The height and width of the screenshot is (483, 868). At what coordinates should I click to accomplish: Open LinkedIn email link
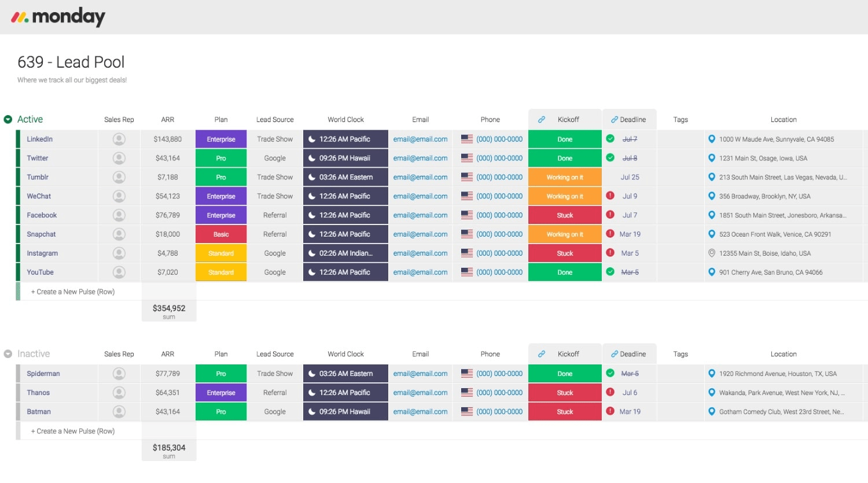(420, 139)
